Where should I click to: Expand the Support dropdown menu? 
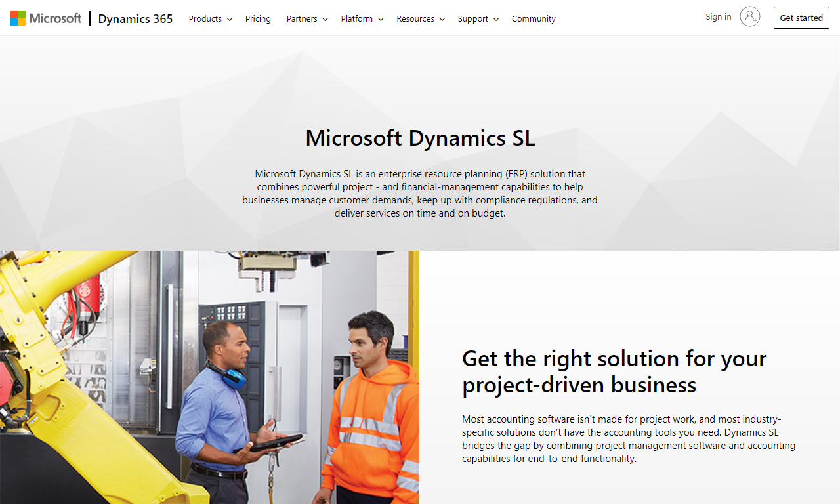[478, 19]
